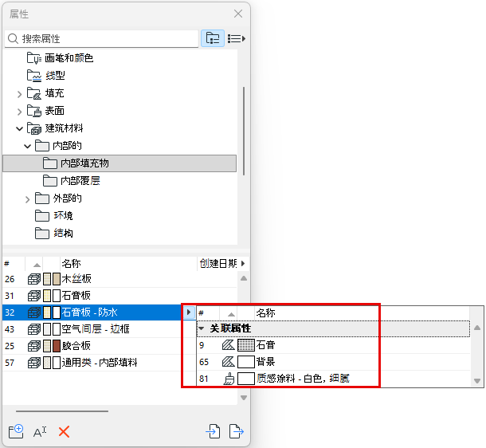Click the brown surface swatch of 胶合板
Image resolution: width=486 pixels, height=448 pixels.
click(x=57, y=346)
